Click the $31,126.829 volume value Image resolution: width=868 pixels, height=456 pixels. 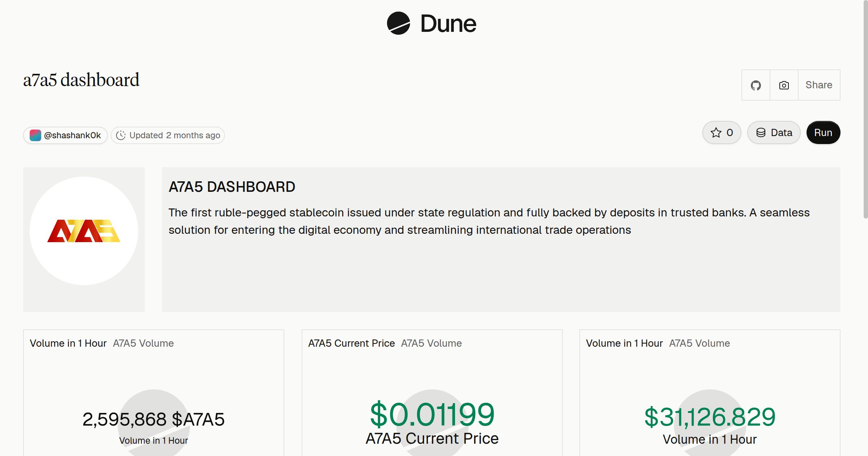click(x=710, y=417)
